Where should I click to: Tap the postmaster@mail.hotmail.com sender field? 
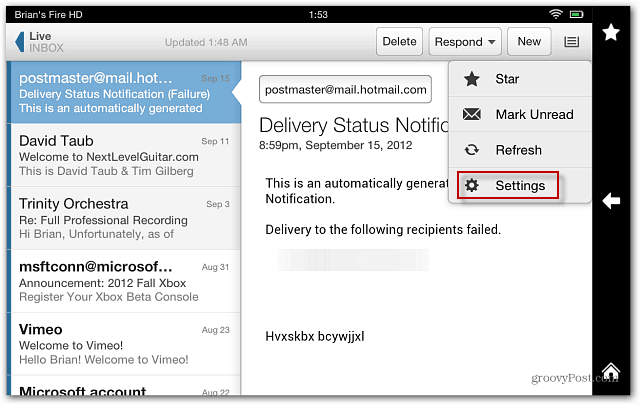click(345, 89)
